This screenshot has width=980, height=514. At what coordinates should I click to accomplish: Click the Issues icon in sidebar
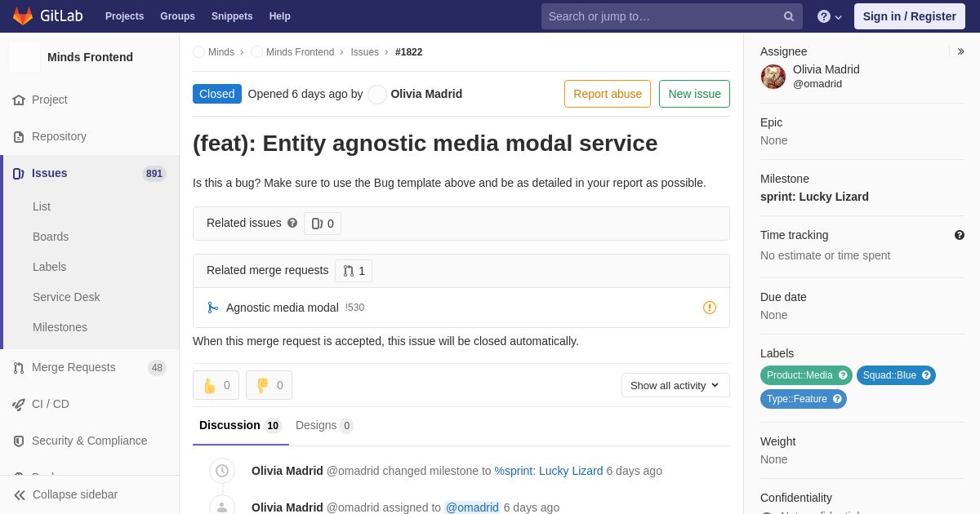[19, 173]
